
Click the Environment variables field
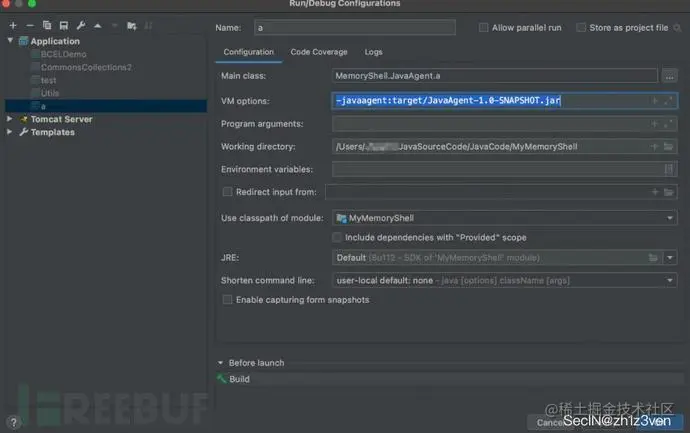click(504, 169)
